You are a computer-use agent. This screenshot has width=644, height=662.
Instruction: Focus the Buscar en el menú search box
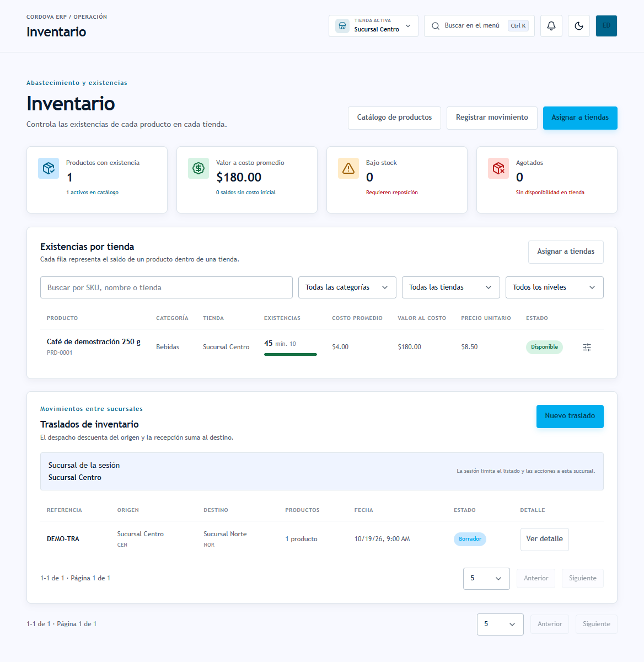click(479, 26)
